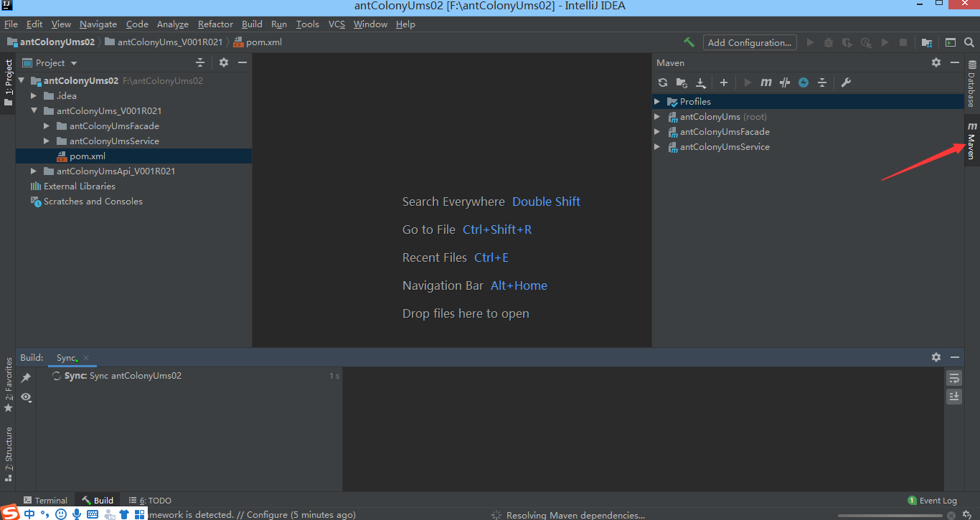Open Maven panel gear options

tap(936, 62)
